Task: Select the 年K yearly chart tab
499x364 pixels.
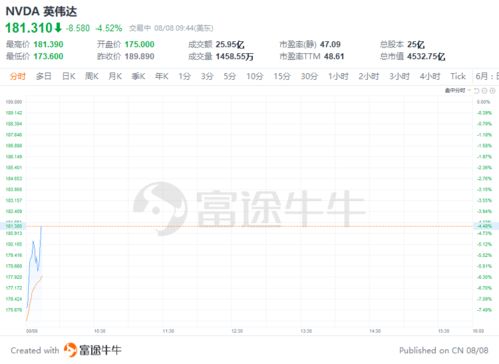Action: (x=162, y=76)
